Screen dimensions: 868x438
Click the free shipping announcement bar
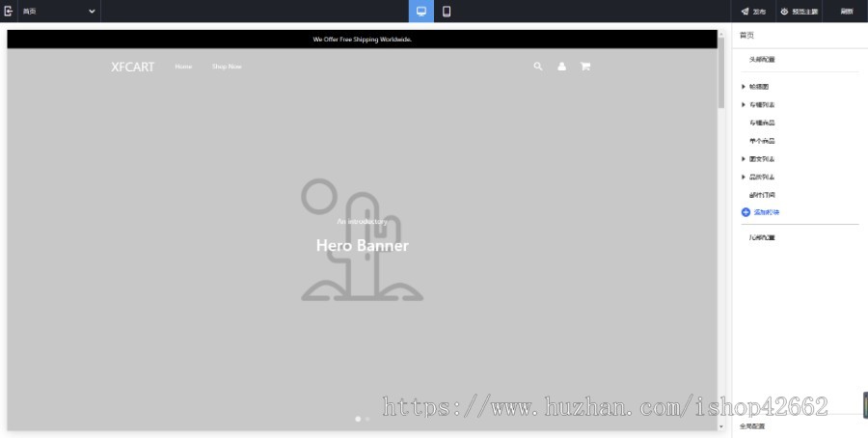[362, 40]
